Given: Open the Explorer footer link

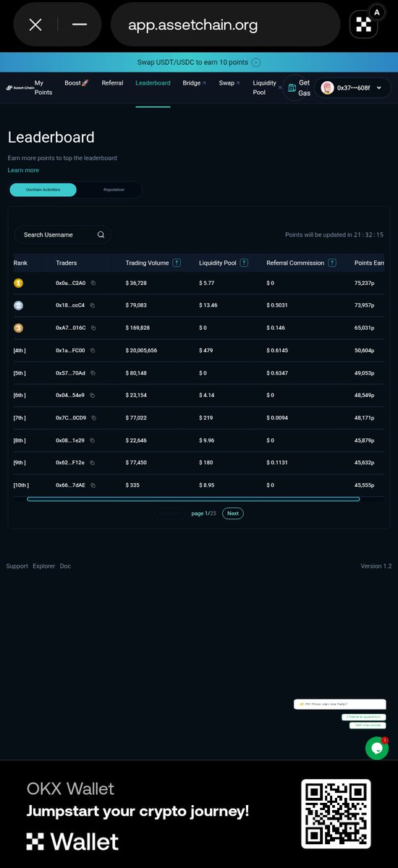Looking at the screenshot, I should pos(43,566).
